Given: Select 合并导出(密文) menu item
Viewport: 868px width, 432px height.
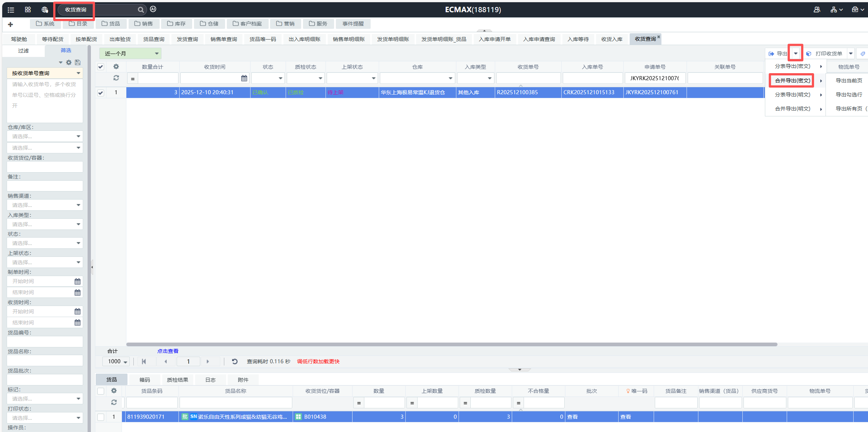Looking at the screenshot, I should 793,81.
